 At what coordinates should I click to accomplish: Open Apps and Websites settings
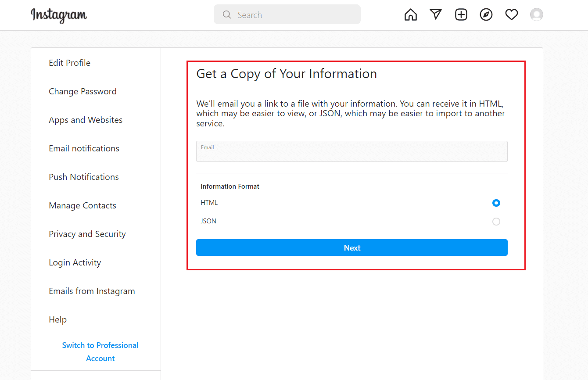click(x=86, y=120)
